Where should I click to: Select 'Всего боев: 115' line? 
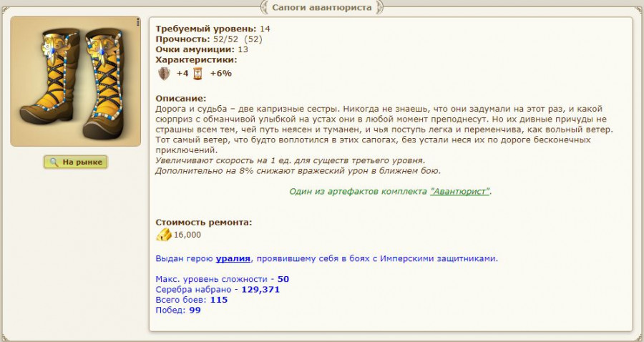point(191,300)
